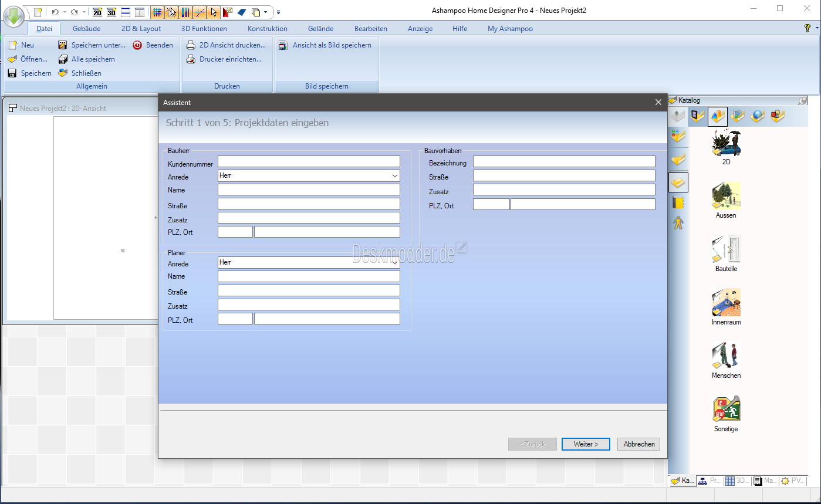Open the Sonstige catalog folder

(726, 414)
